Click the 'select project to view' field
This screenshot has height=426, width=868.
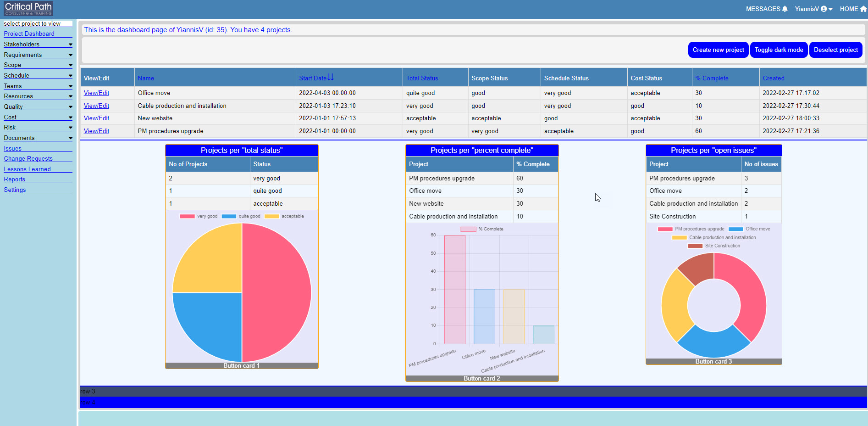(x=38, y=24)
